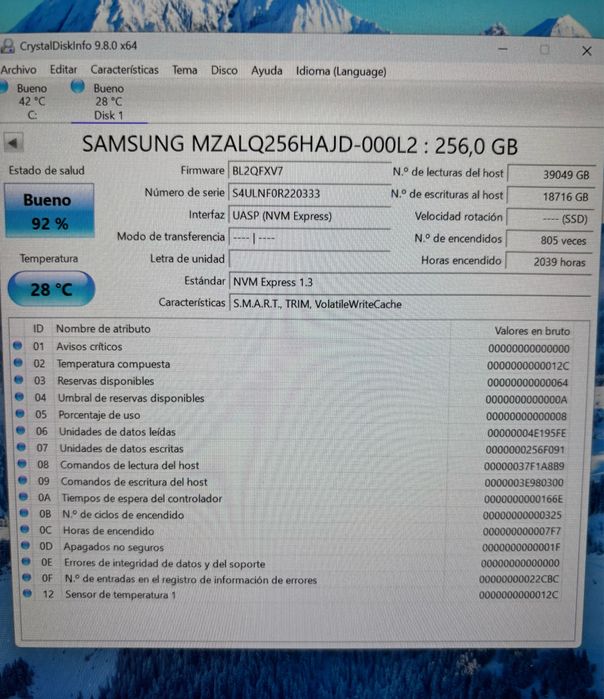Viewport: 604px width, 699px height.
Task: Click raw value 0000000256F091
Action: click(x=525, y=450)
